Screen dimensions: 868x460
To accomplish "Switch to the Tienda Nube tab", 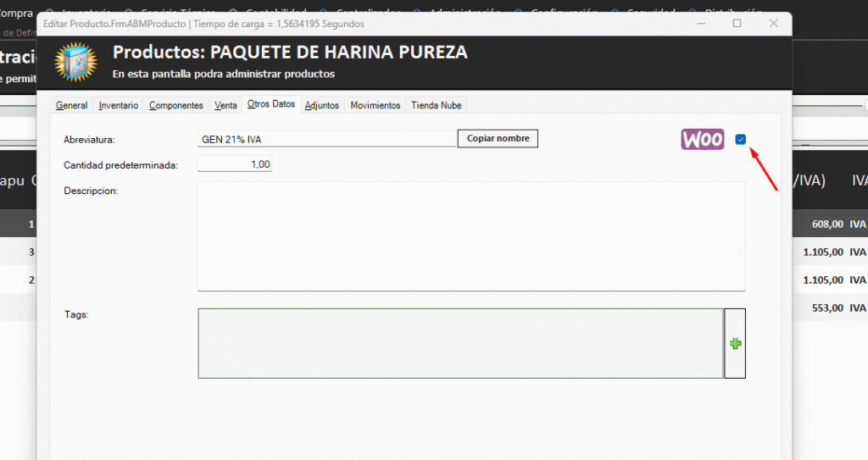I will point(437,105).
